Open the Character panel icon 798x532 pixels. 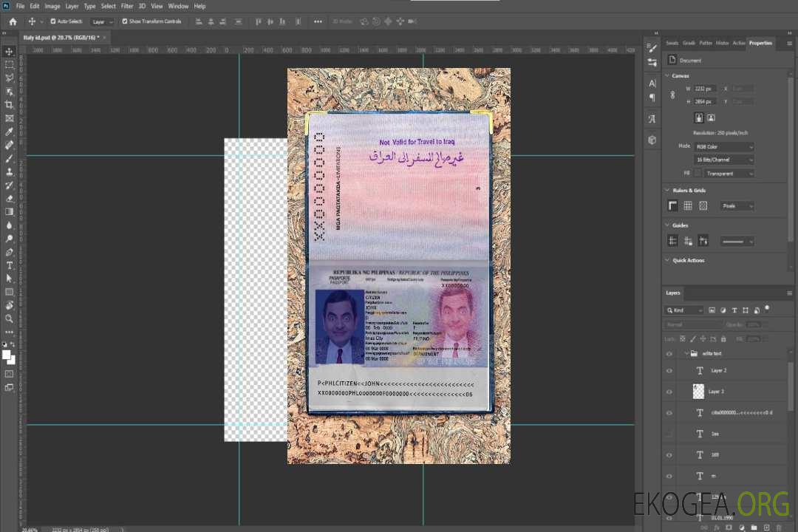pos(652,83)
